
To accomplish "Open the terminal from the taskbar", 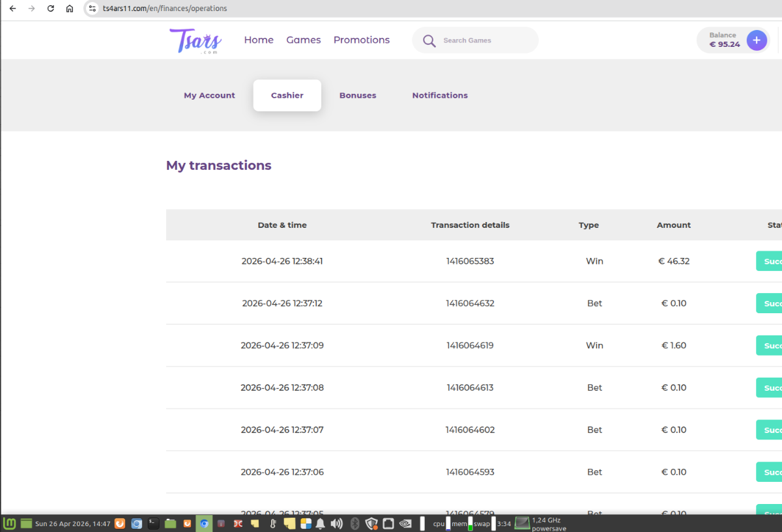I will click(153, 524).
